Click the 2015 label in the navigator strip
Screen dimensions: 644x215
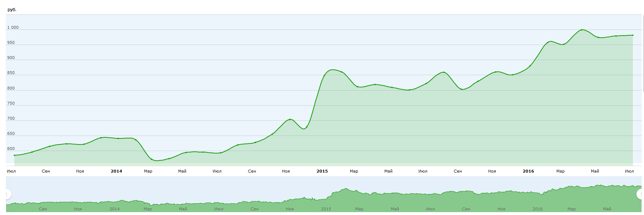(326, 209)
